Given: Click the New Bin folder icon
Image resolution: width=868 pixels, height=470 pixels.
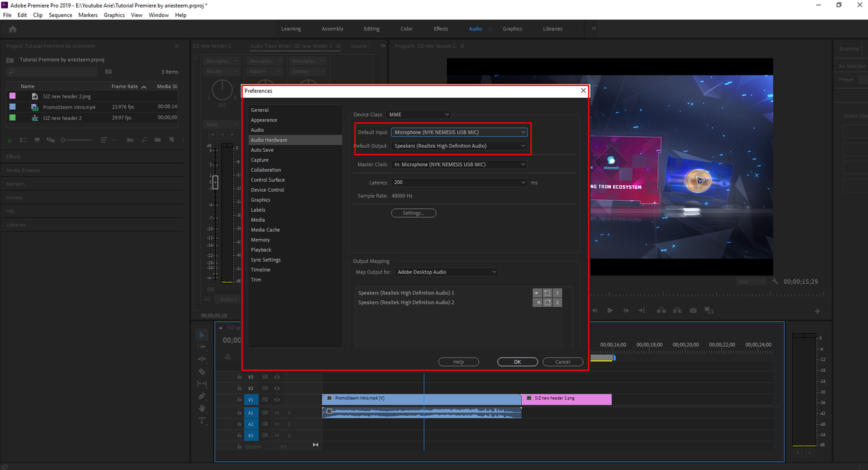Looking at the screenshot, I should [x=156, y=140].
